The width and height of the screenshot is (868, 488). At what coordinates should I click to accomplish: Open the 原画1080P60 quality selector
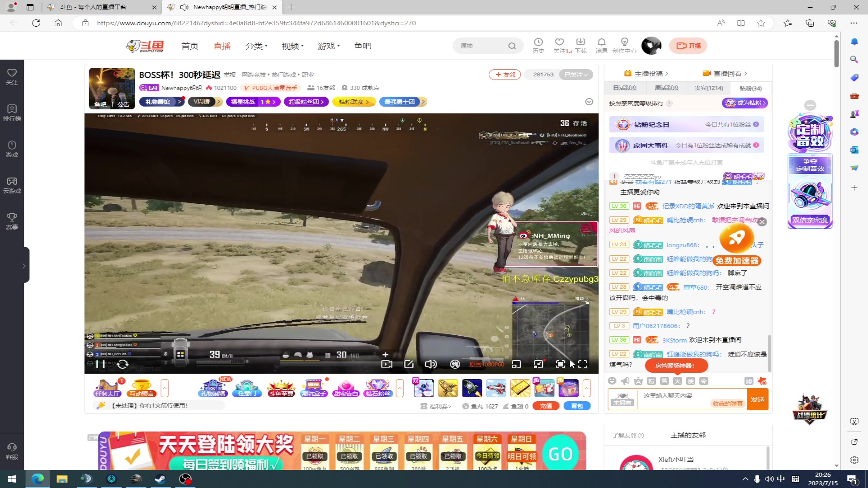[x=487, y=364]
